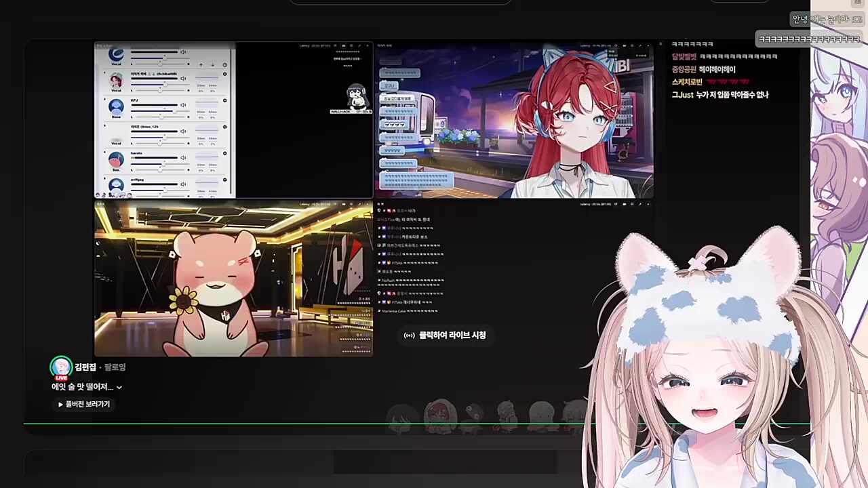The width and height of the screenshot is (868, 488).
Task: Click the move down arrow in mixer
Action: [212, 65]
